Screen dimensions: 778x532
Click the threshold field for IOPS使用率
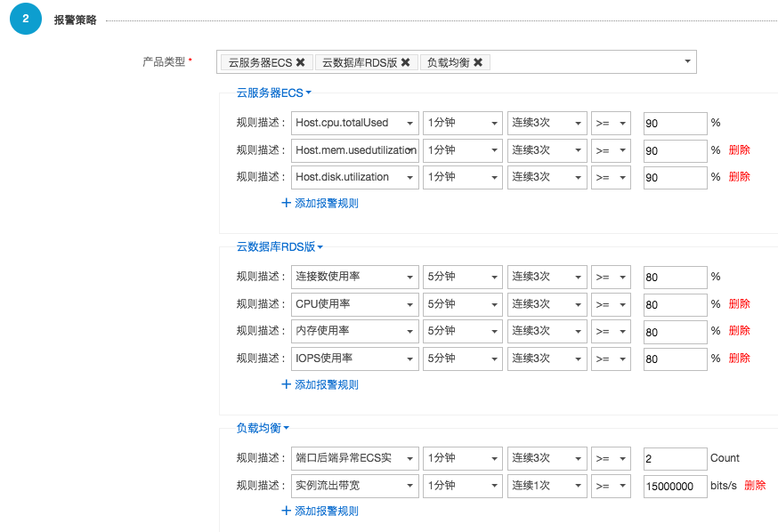coord(676,359)
